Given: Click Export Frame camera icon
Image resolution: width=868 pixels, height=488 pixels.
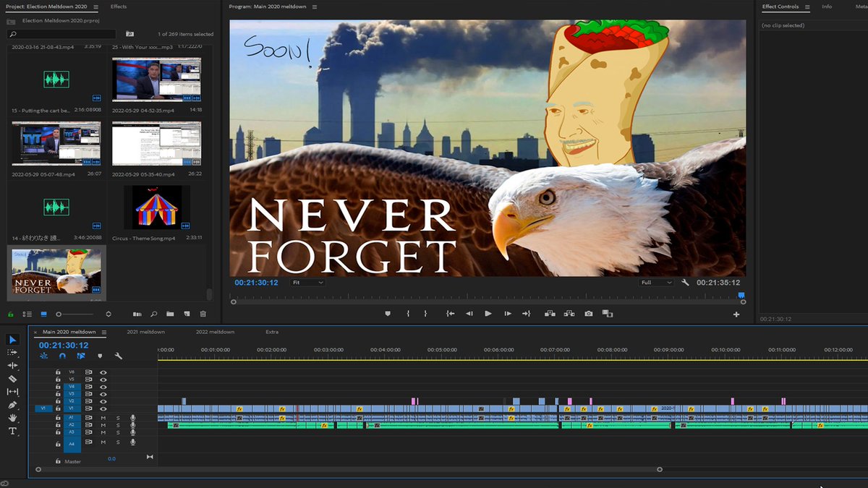Looking at the screenshot, I should click(x=589, y=314).
